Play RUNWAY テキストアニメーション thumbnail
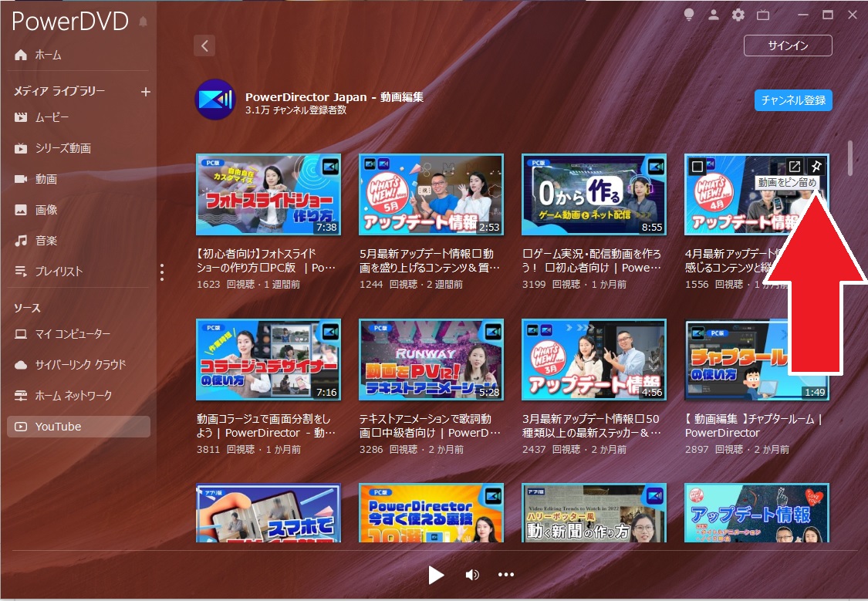Image resolution: width=868 pixels, height=601 pixels. [431, 360]
